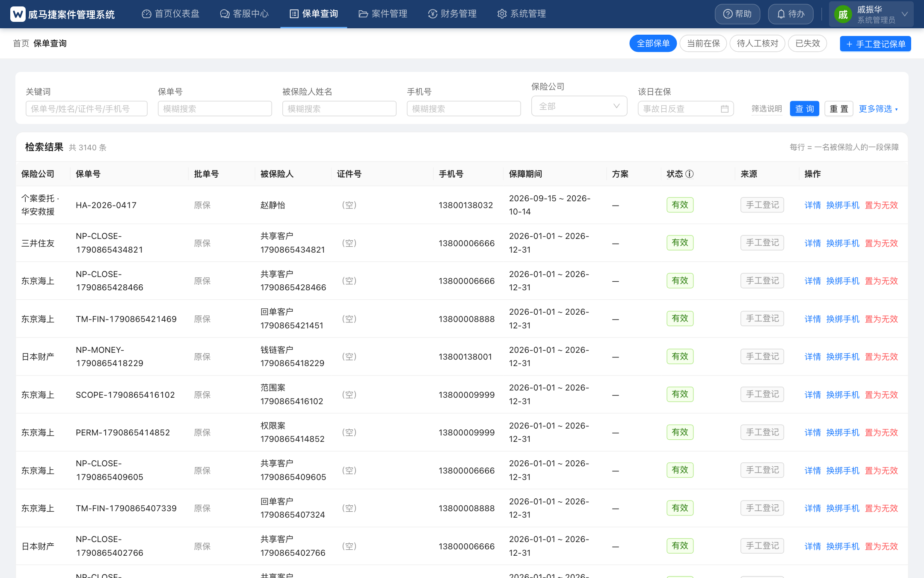
Task: Select the 待人工核对 filter tab
Action: 757,43
